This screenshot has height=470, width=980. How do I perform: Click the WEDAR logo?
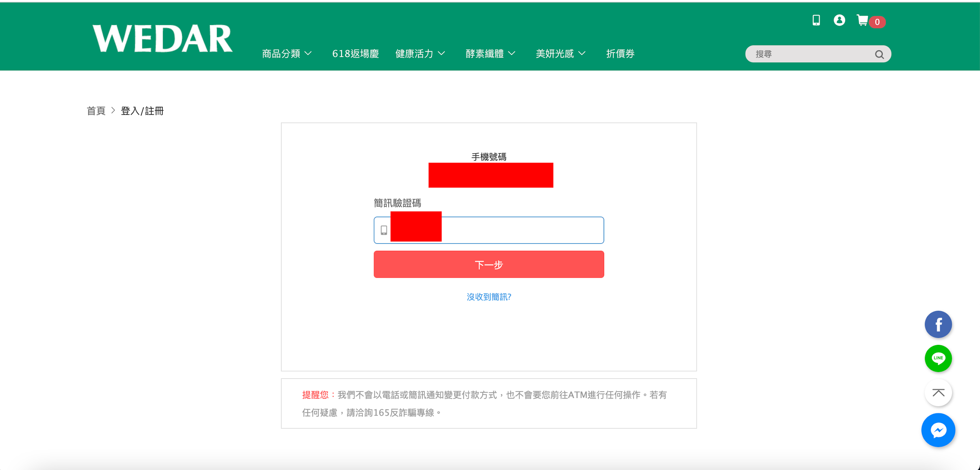coord(162,38)
